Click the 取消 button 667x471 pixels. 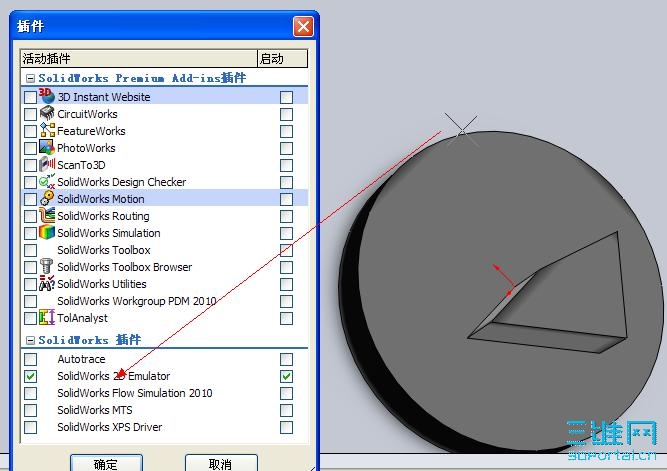pyautogui.click(x=221, y=463)
